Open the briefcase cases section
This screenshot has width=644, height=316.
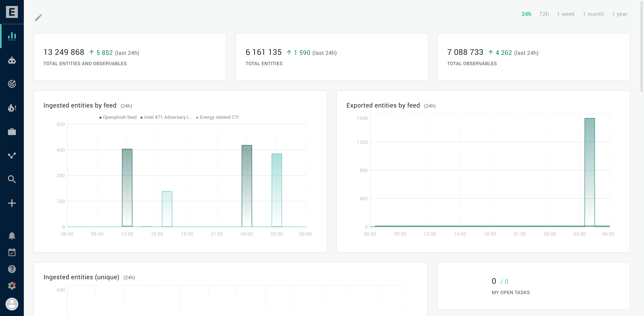pyautogui.click(x=12, y=131)
